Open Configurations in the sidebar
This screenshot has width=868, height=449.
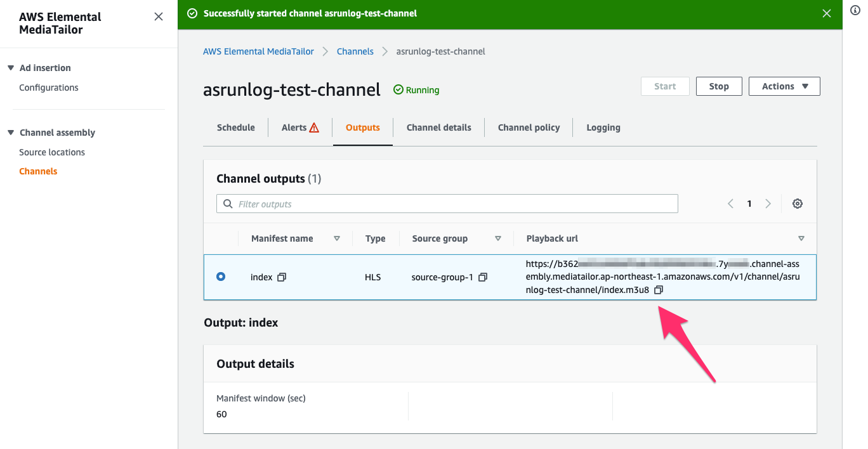[49, 88]
